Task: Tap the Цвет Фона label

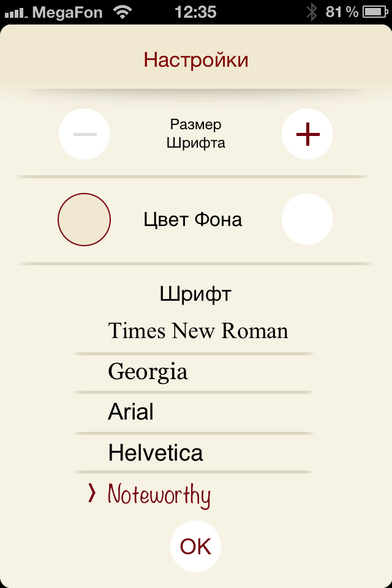Action: tap(193, 220)
